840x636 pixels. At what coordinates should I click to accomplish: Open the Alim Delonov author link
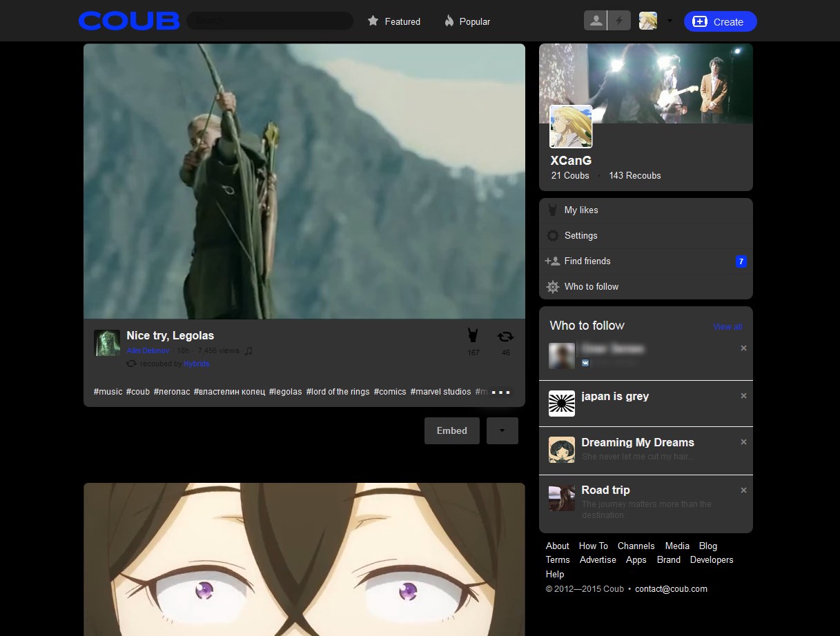tap(148, 350)
